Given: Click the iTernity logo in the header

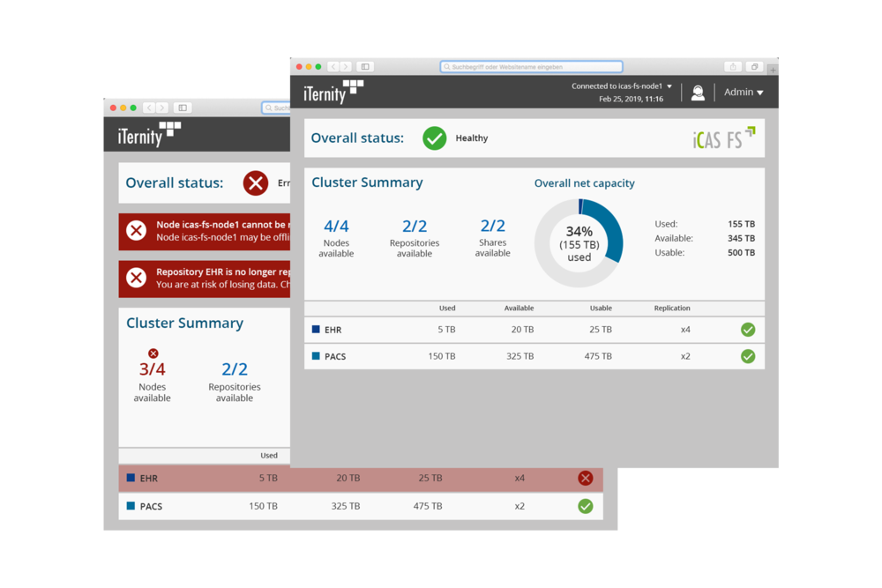Looking at the screenshot, I should tap(333, 92).
